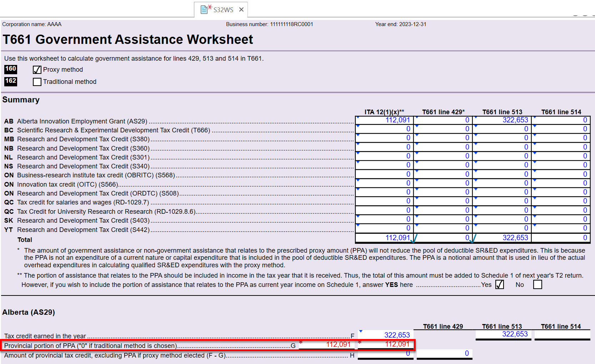
Task: Click OITC (S566) row line 513 cell
Action: pos(502,183)
